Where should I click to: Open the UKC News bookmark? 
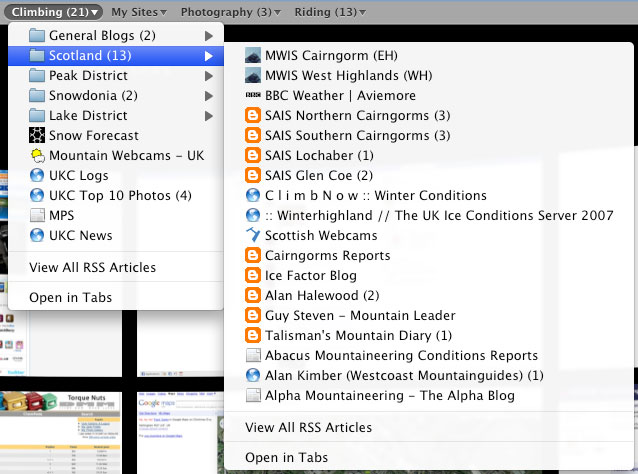tap(116, 235)
